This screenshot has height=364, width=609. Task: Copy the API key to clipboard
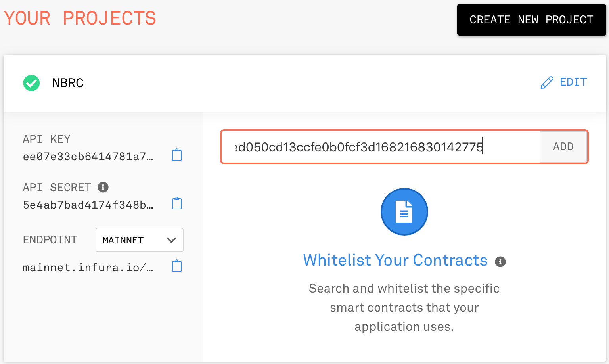pyautogui.click(x=177, y=155)
